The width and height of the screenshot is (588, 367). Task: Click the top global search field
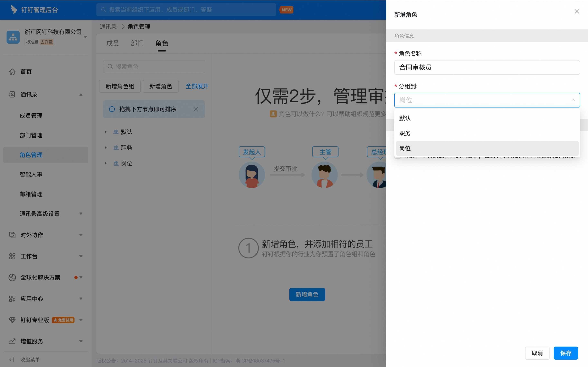[x=186, y=10]
